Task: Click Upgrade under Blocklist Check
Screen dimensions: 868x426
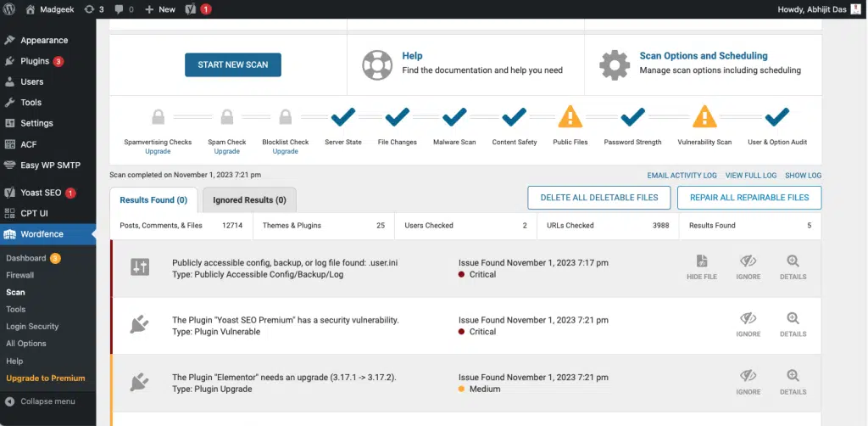Action: coord(286,151)
